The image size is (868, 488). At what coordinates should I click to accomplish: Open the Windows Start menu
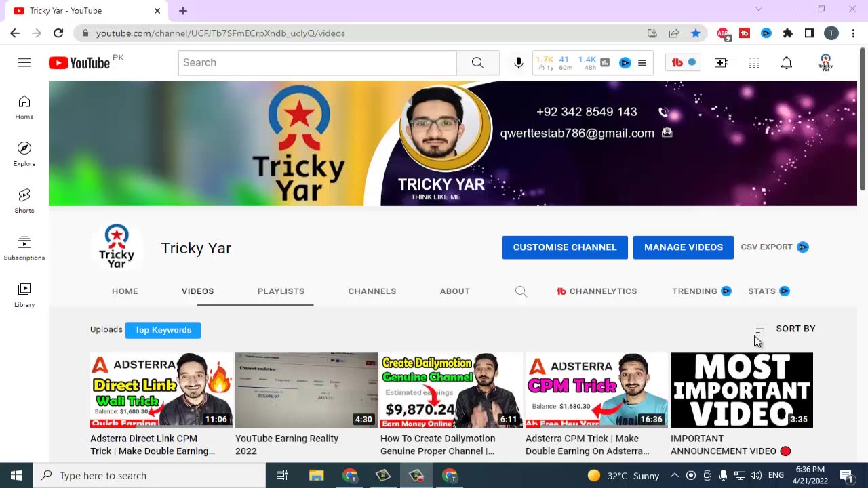point(16,476)
